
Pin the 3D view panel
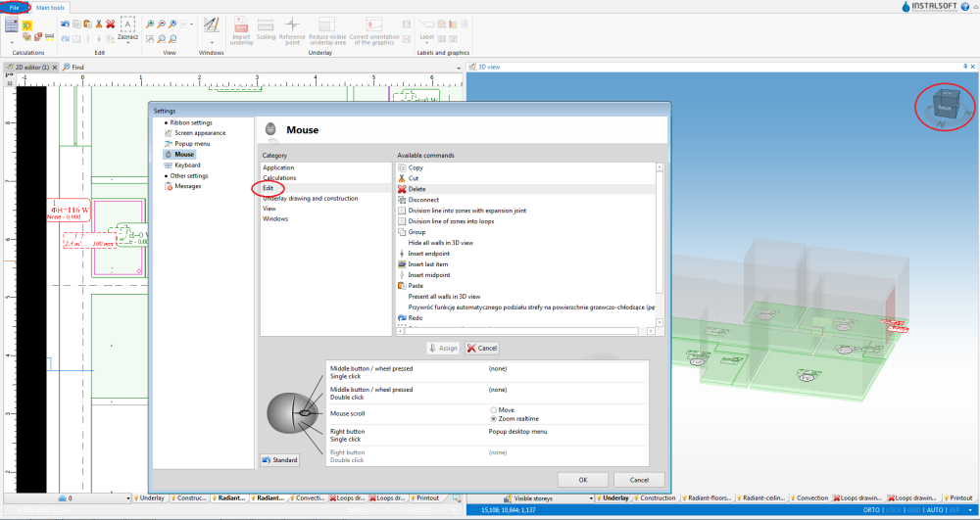965,67
